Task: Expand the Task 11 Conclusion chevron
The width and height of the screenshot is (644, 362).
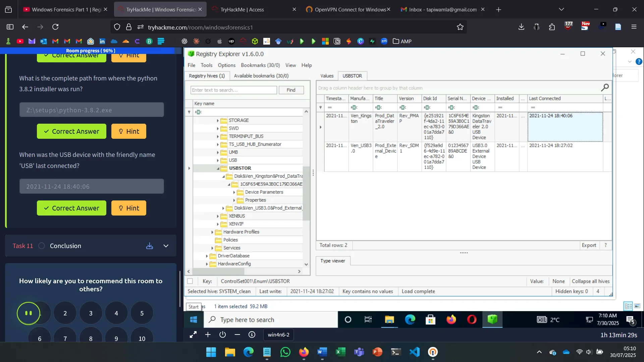Action: tap(166, 246)
